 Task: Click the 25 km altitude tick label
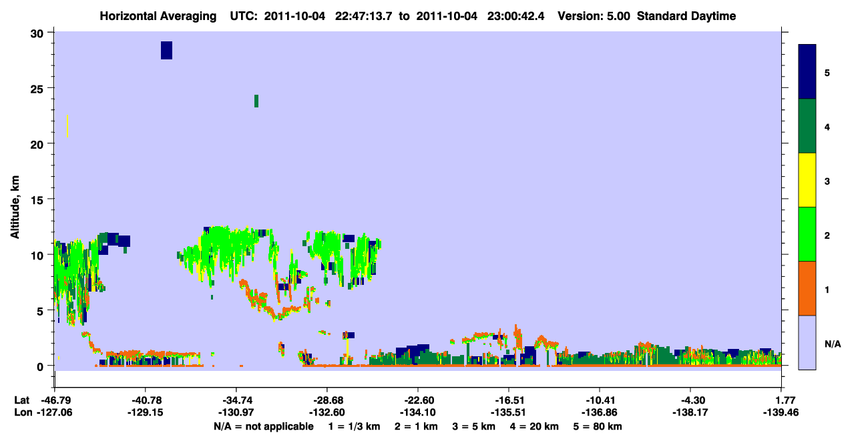[39, 88]
